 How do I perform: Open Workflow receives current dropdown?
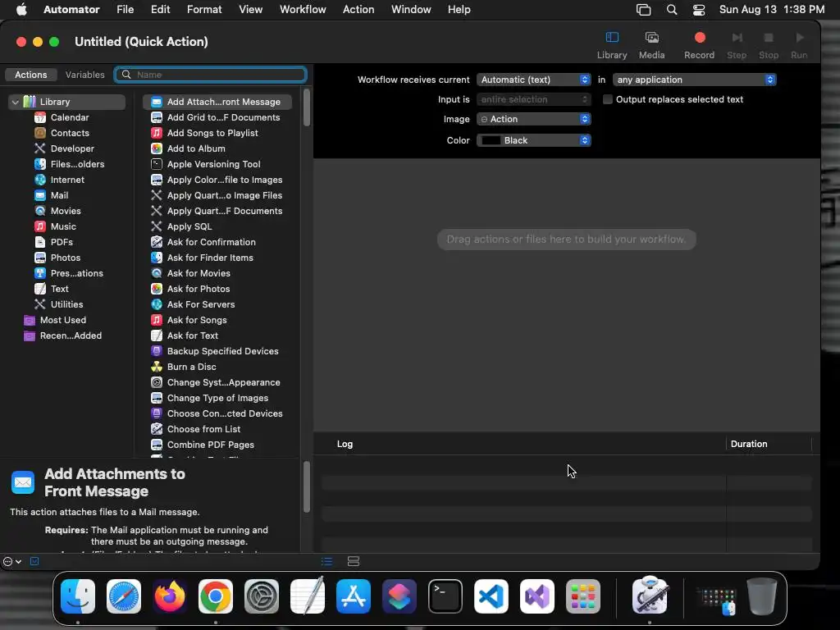[533, 80]
